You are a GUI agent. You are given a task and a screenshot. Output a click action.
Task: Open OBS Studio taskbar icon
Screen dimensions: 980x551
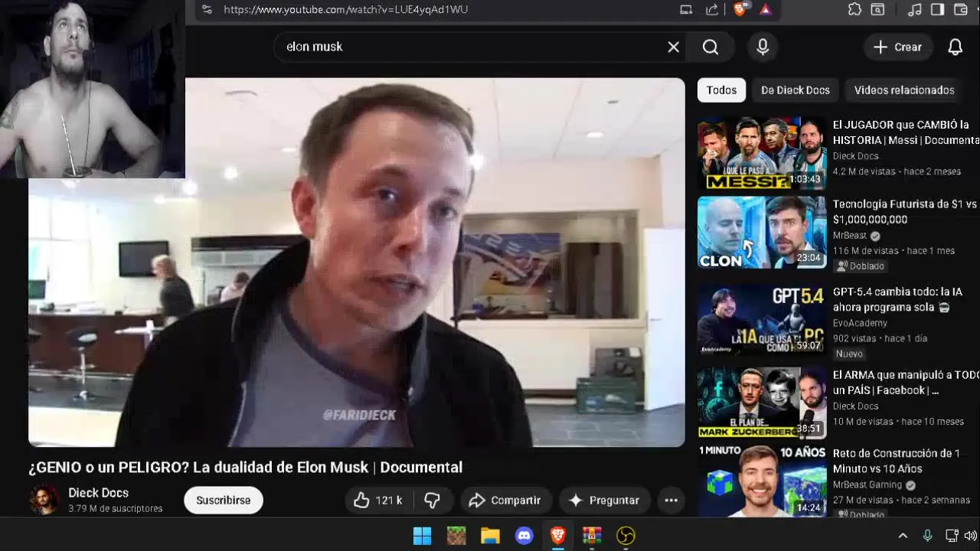click(x=626, y=536)
